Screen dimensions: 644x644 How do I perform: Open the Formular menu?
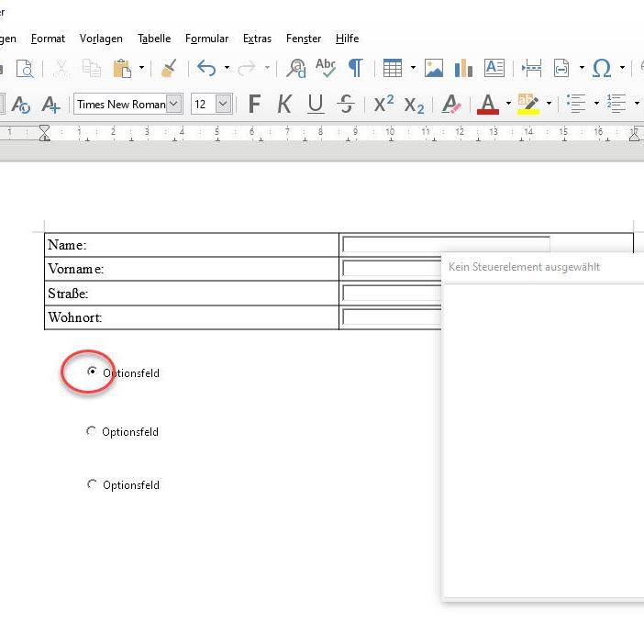click(x=206, y=39)
